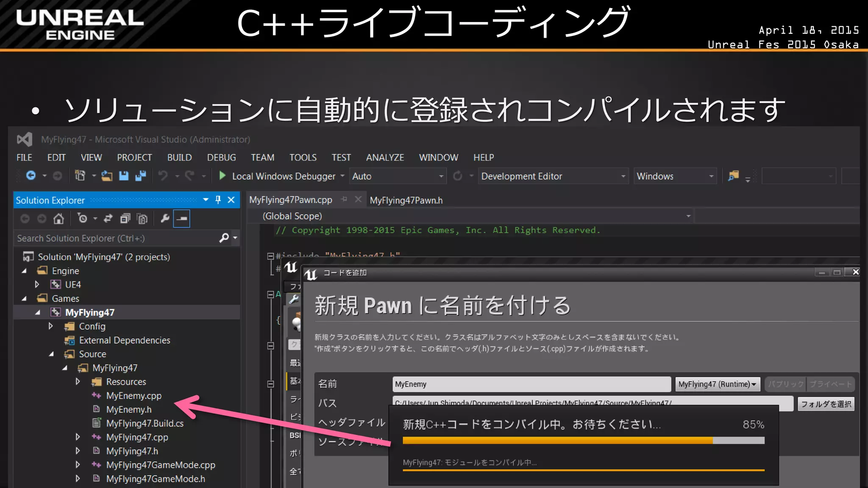
Task: Open the ANALYZE menu
Action: 385,158
